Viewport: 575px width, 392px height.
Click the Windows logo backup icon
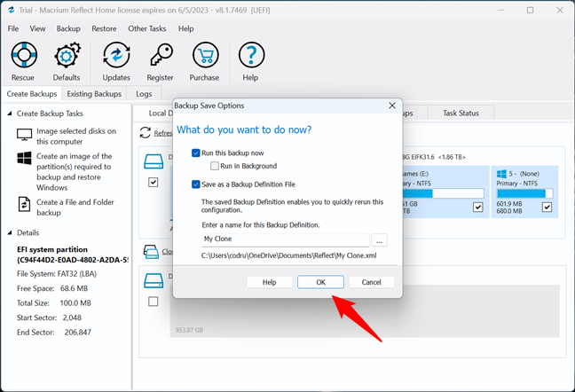[x=24, y=158]
